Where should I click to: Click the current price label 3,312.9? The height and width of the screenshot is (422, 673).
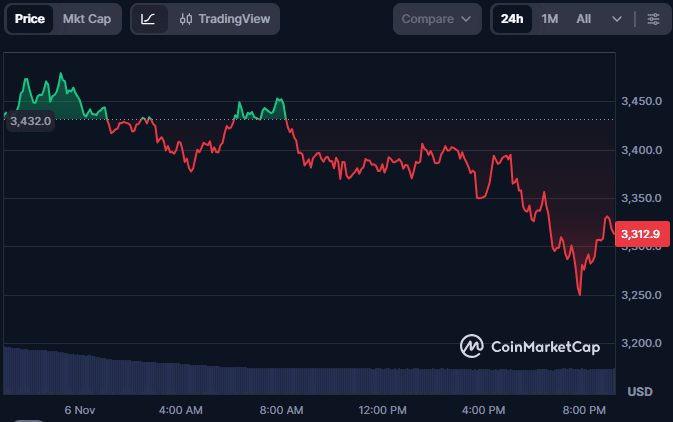point(640,234)
